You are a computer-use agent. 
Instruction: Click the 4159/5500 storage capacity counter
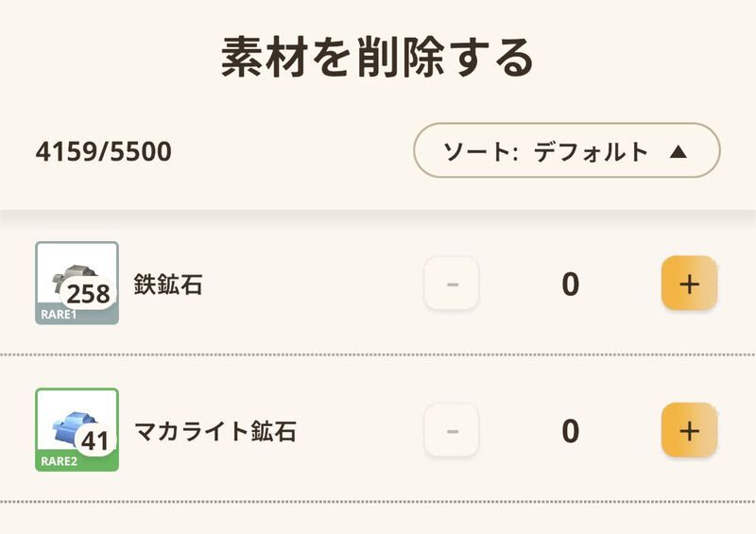click(x=104, y=151)
